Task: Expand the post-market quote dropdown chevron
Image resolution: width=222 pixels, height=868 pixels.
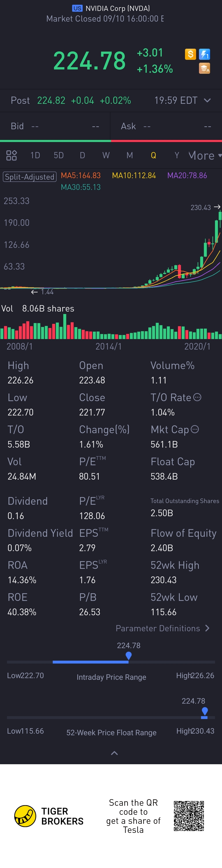Action: coord(208,100)
